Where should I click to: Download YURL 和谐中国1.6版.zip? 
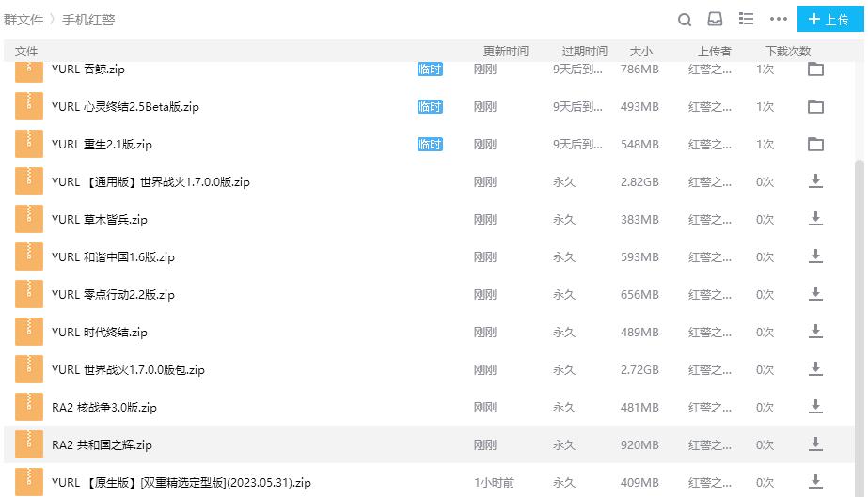pyautogui.click(x=815, y=256)
